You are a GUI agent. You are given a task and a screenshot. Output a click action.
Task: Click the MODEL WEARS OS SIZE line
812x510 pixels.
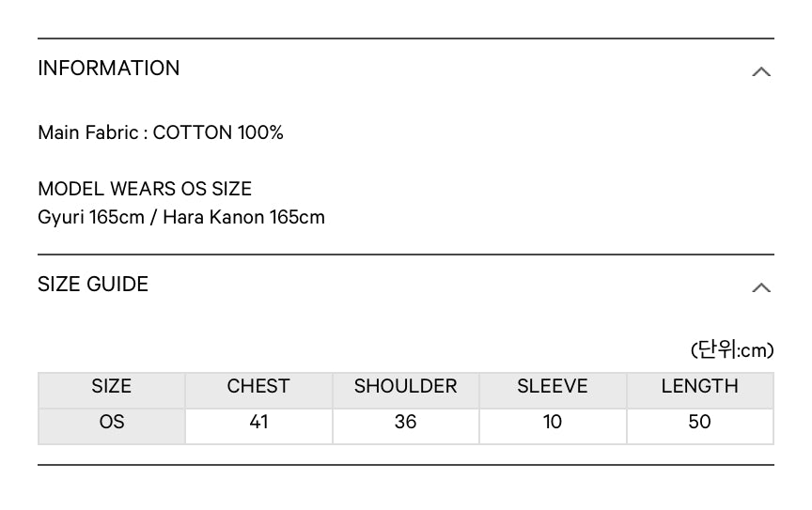click(x=145, y=189)
